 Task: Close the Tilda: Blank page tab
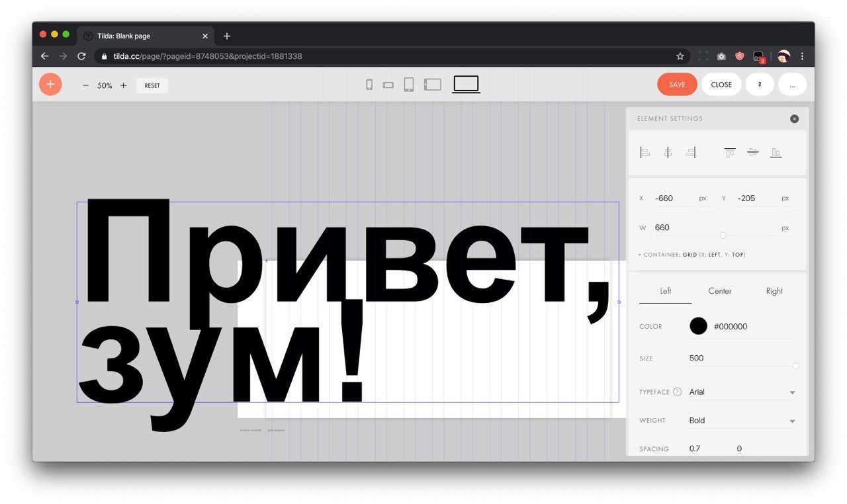[205, 36]
